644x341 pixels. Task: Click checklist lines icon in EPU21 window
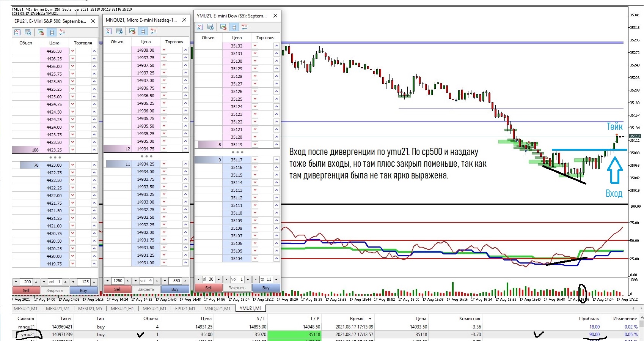pyautogui.click(x=62, y=32)
